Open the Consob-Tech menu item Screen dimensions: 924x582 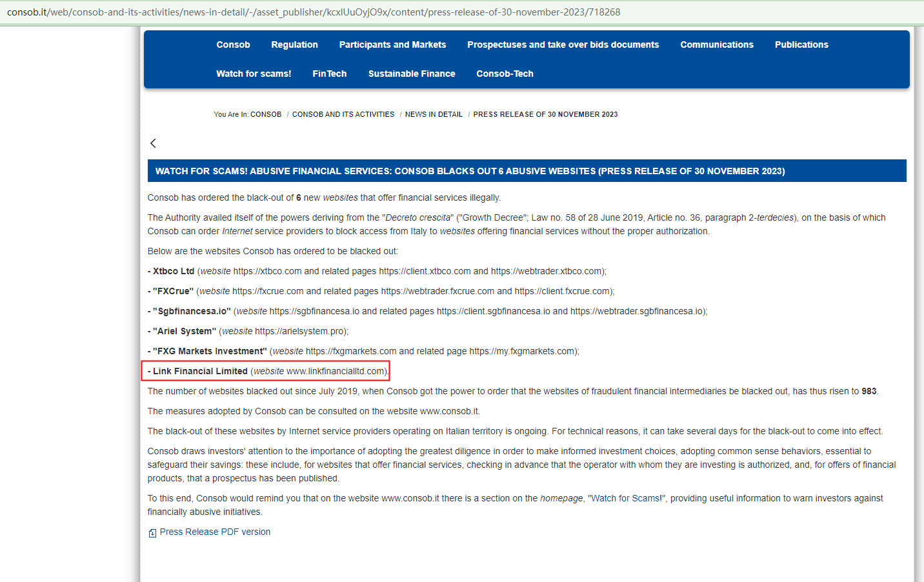[x=505, y=74]
